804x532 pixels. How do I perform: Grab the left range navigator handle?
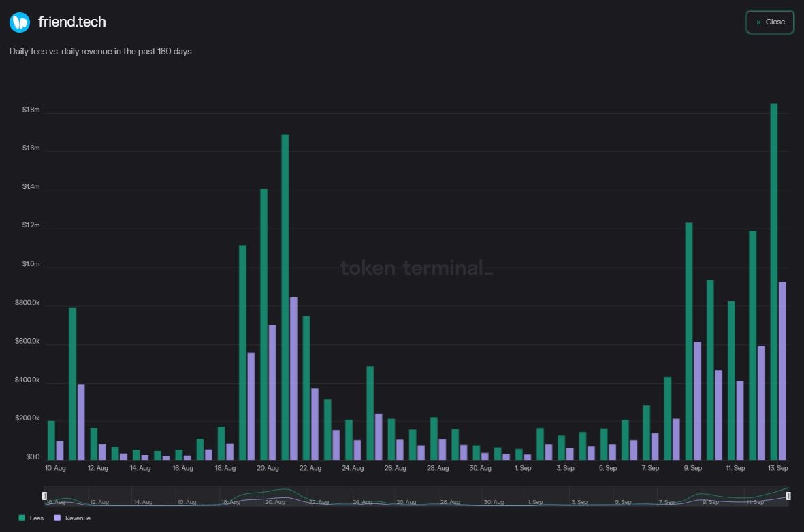(45, 496)
